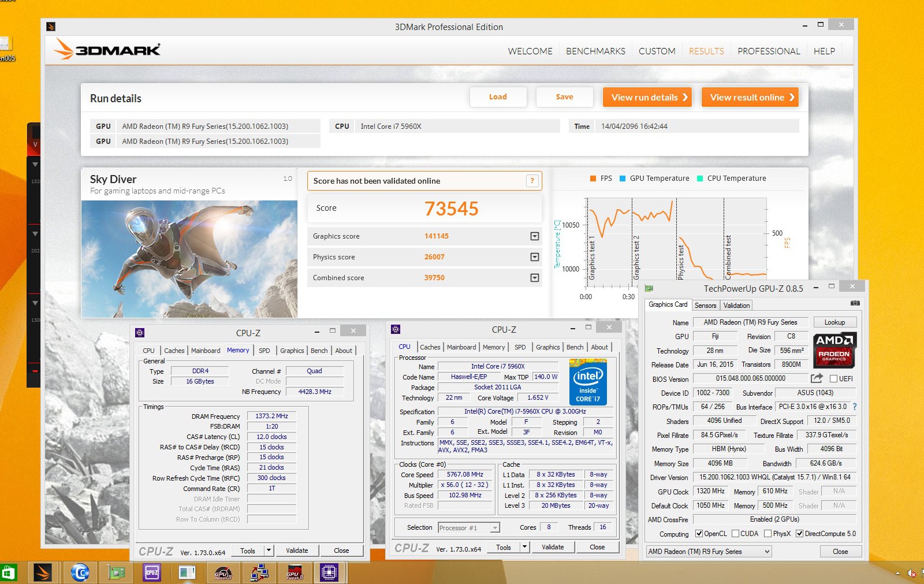
Task: Click the CPU-Z Memory window title icon
Action: point(140,333)
